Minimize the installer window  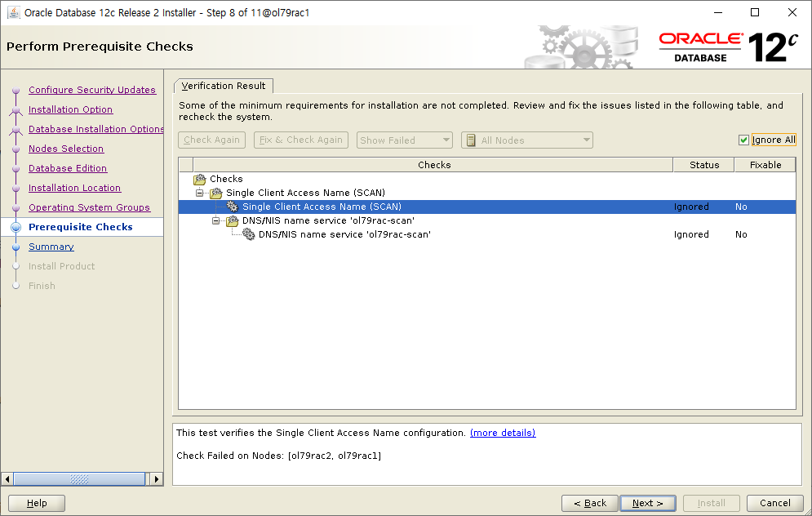click(718, 12)
